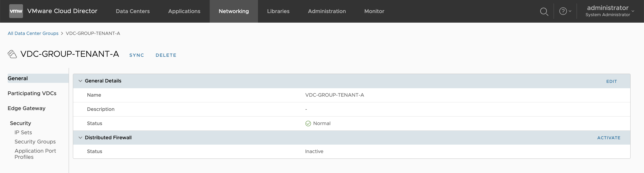Open search with the magnifier icon
The height and width of the screenshot is (173, 644).
[544, 12]
